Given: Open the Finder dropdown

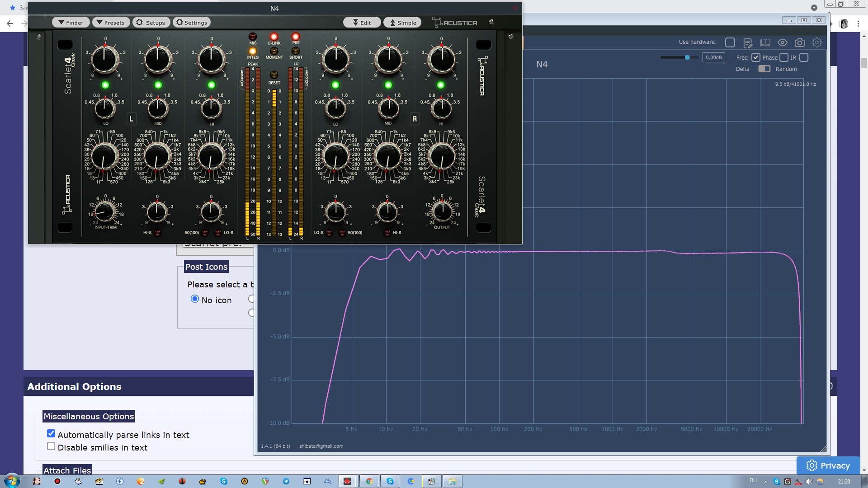Looking at the screenshot, I should 71,23.
